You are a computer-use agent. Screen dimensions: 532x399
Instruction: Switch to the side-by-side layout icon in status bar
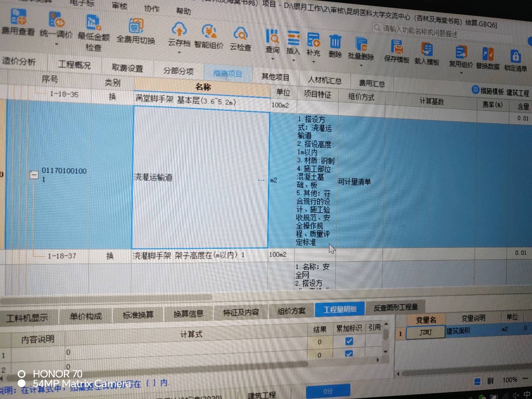pyautogui.click(x=491, y=381)
